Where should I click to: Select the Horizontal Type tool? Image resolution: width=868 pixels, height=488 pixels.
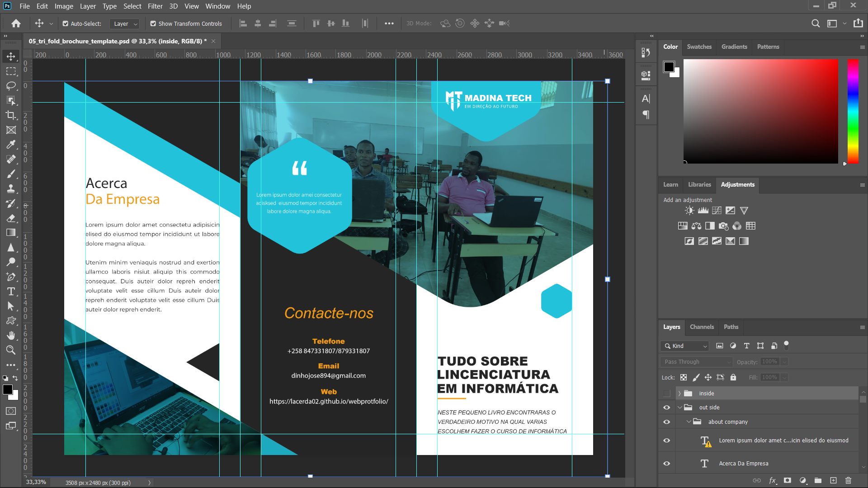(x=11, y=291)
